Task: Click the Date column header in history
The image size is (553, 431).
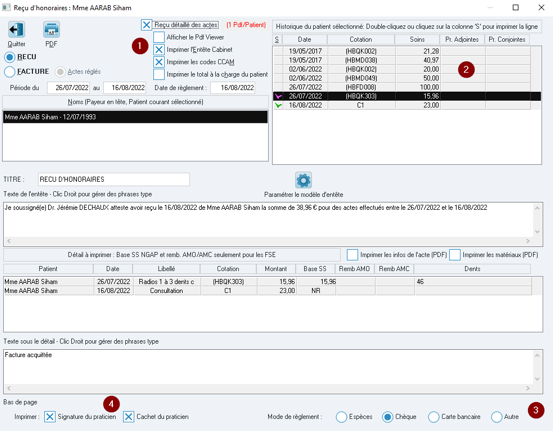Action: tap(304, 40)
